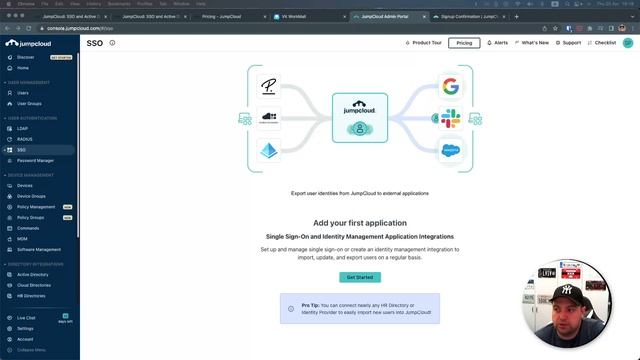The height and width of the screenshot is (360, 640).
Task: Select the RADIUS icon in sidebar
Action: pyautogui.click(x=10, y=139)
